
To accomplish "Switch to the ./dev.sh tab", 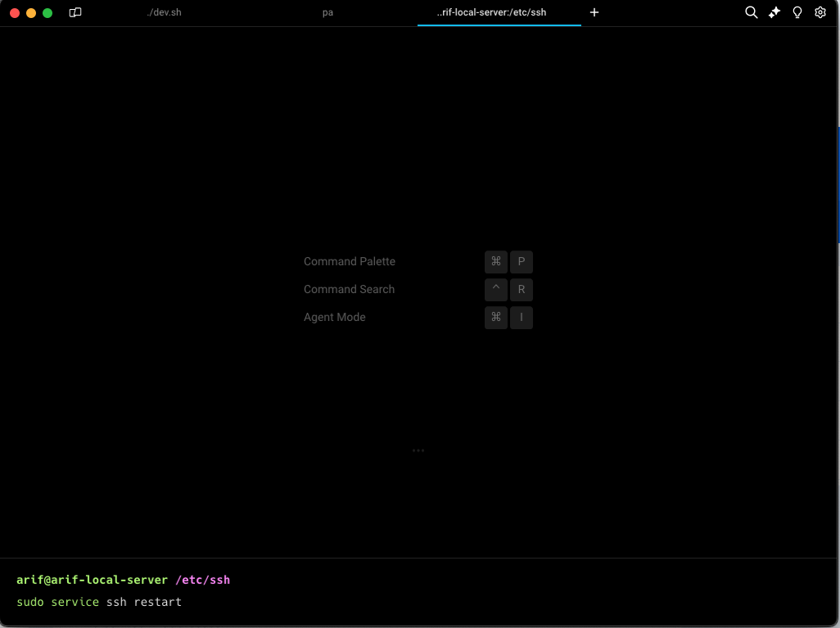I will pos(165,12).
